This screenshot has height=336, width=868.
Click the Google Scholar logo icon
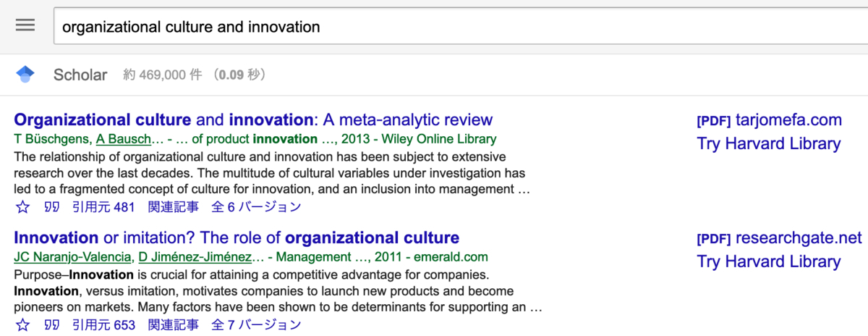point(25,74)
